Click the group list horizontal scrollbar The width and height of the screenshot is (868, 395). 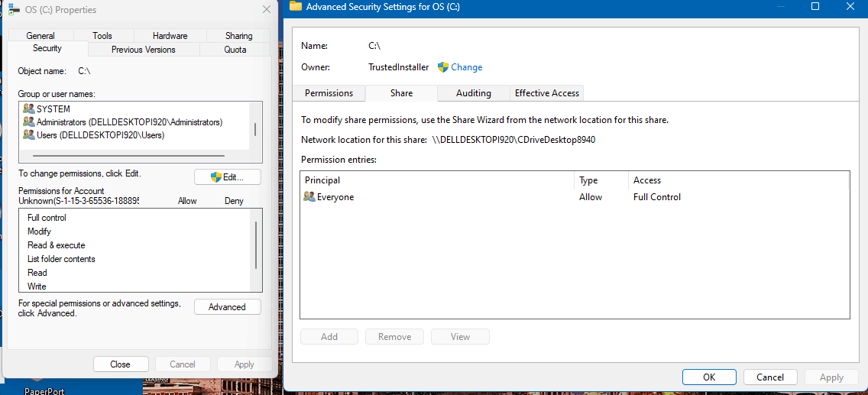click(x=128, y=157)
